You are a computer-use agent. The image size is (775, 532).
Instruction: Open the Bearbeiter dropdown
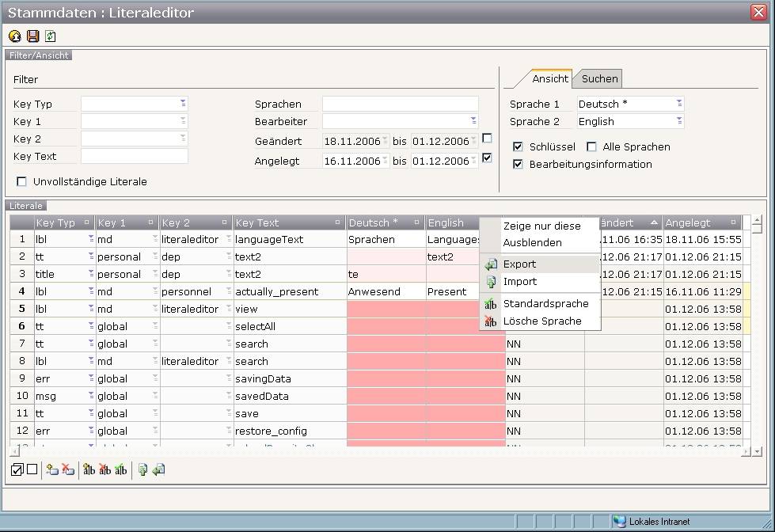coord(473,121)
